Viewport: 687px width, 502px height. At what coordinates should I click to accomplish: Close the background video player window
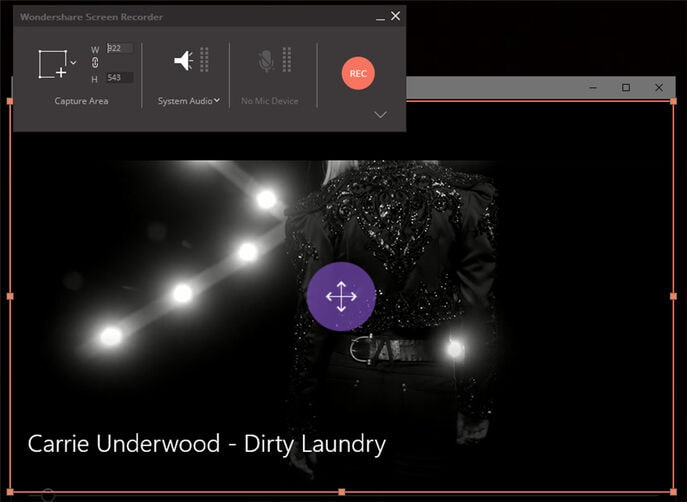[659, 88]
